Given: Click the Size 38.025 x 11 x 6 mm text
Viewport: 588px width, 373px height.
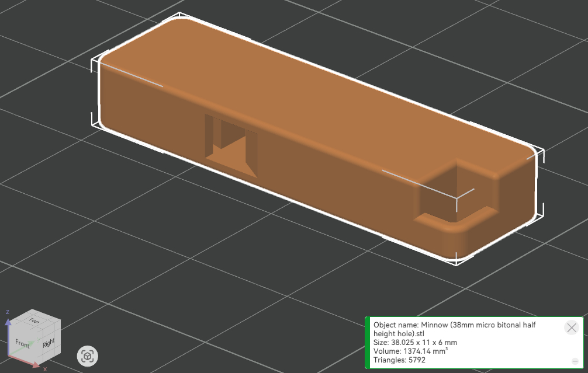Looking at the screenshot, I should click(415, 342).
